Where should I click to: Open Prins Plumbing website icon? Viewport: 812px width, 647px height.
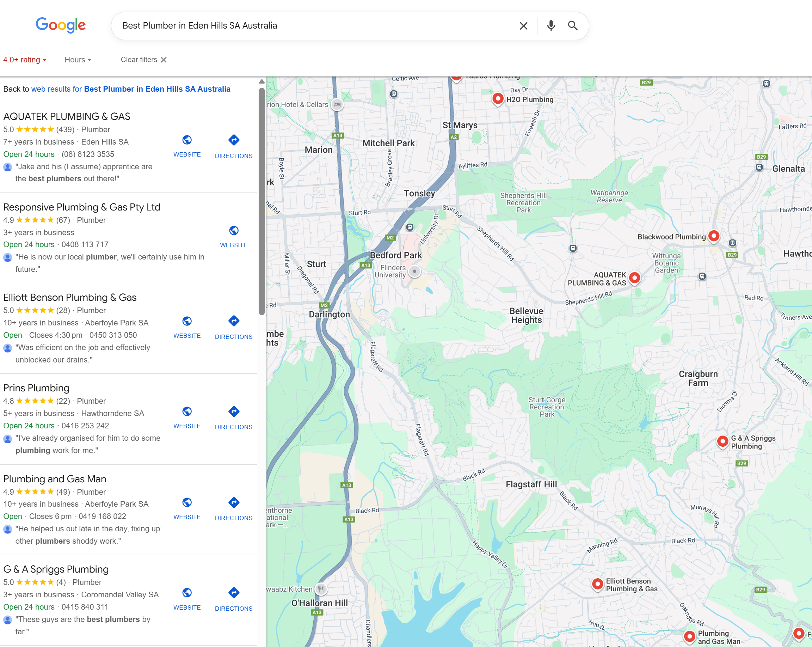(x=187, y=411)
